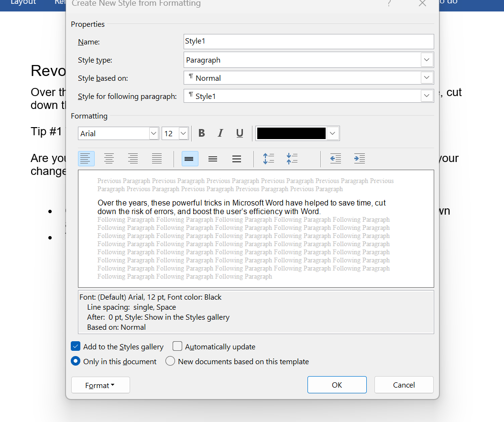The width and height of the screenshot is (504, 422).
Task: Set double line spacing
Action: [237, 159]
